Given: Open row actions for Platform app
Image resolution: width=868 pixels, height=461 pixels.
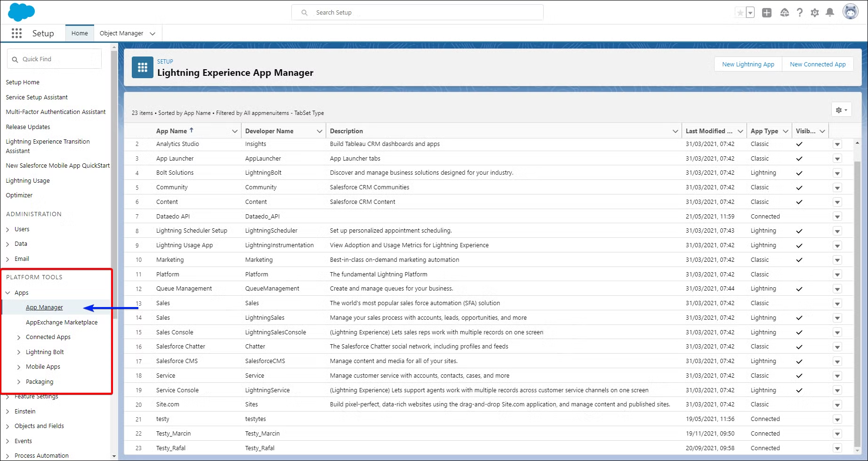Looking at the screenshot, I should pyautogui.click(x=837, y=275).
